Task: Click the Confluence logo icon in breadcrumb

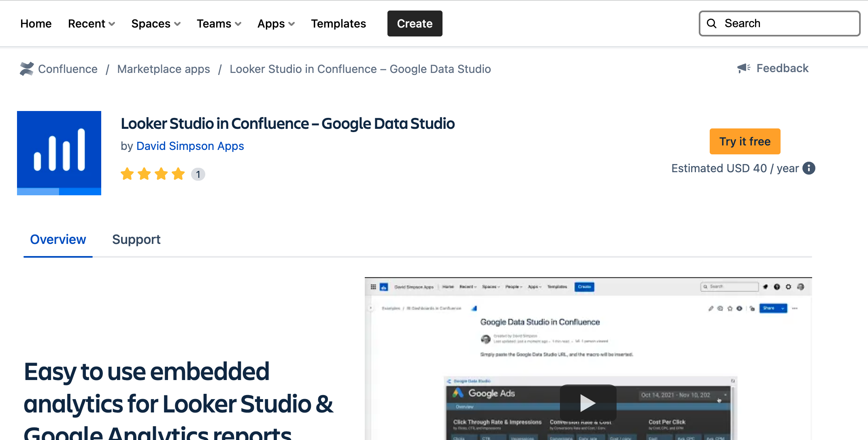Action: tap(27, 69)
